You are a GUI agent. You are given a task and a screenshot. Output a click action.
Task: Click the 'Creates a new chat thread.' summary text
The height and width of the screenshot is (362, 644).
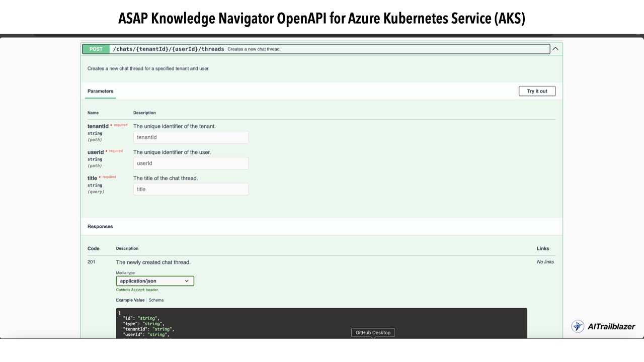click(254, 49)
